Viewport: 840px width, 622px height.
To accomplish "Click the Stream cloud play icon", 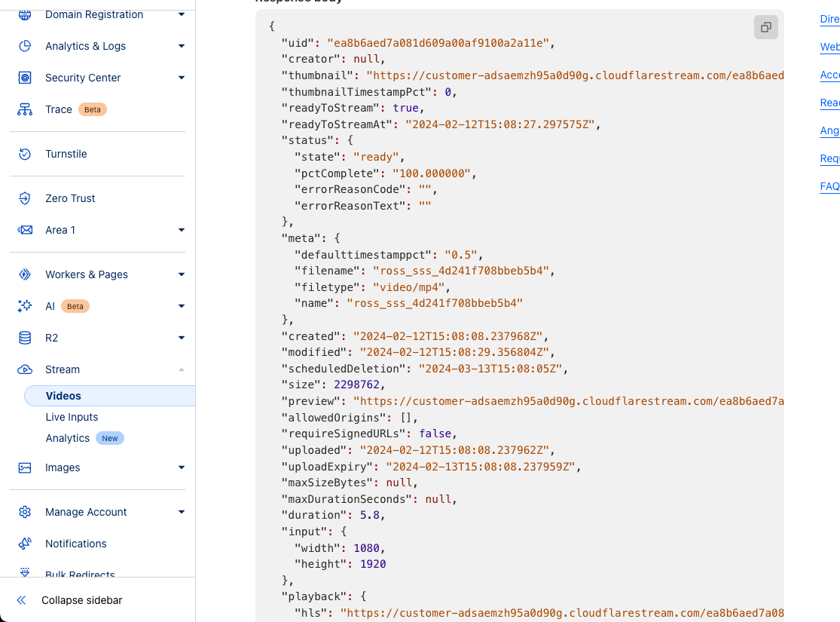I will click(25, 369).
